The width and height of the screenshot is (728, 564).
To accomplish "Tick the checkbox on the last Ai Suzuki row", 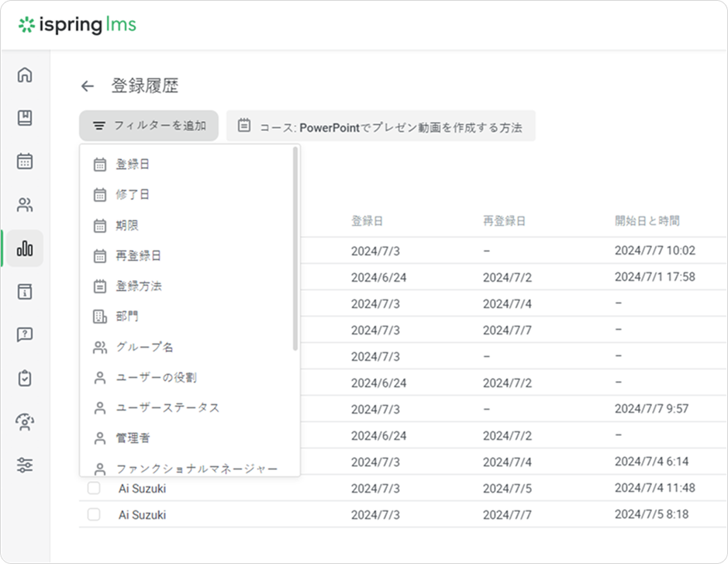I will tap(94, 514).
